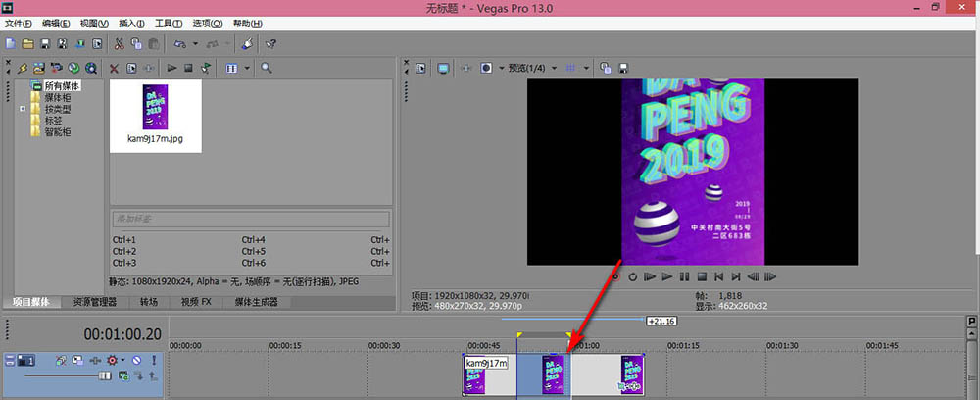Pause playback in preview transport

click(x=684, y=276)
